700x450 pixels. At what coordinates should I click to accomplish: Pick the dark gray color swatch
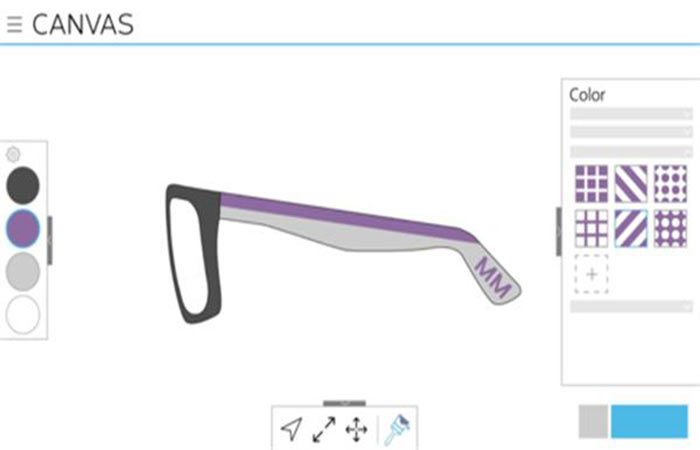click(x=23, y=185)
